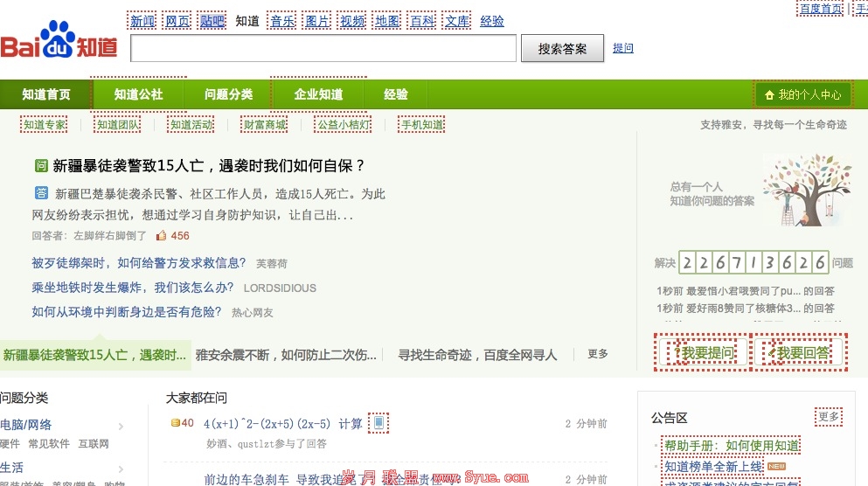The height and width of the screenshot is (486, 868).
Task: Select featured tab 新疆暴徒袭警致15人亡，遇袭时...
Action: [x=94, y=355]
